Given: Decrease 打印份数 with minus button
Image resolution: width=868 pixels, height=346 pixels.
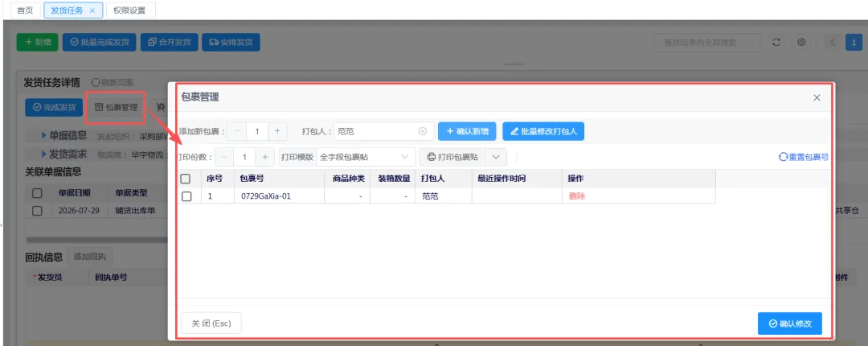Looking at the screenshot, I should tap(225, 157).
